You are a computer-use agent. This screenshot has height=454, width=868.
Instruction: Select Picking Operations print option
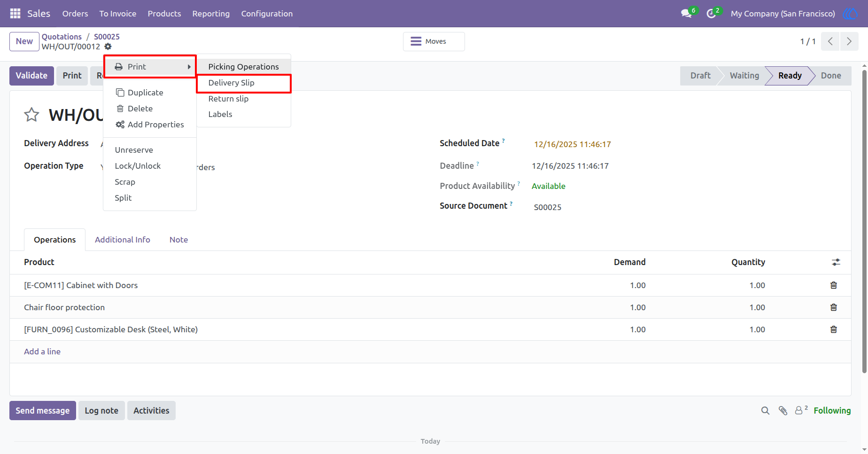[244, 67]
